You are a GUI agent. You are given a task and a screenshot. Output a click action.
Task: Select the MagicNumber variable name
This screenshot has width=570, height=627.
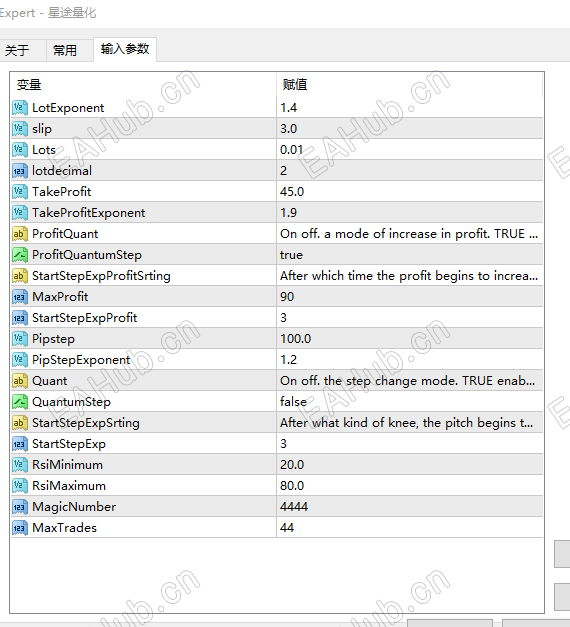(74, 507)
